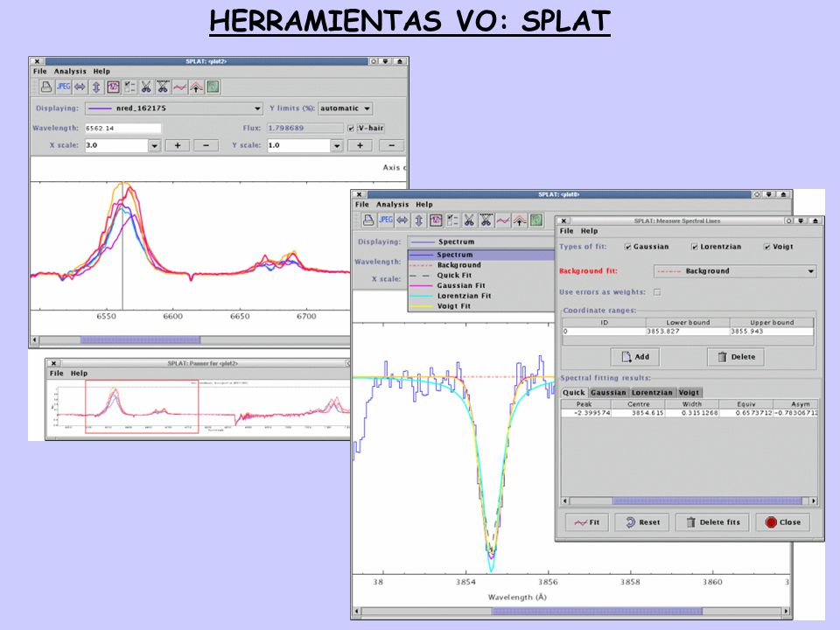Click horizontal arrows icon in plot0 toolbar
The height and width of the screenshot is (630, 840).
click(x=402, y=220)
